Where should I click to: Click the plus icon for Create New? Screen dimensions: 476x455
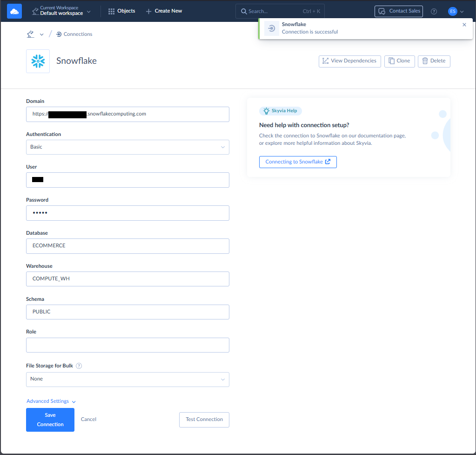pos(148,12)
